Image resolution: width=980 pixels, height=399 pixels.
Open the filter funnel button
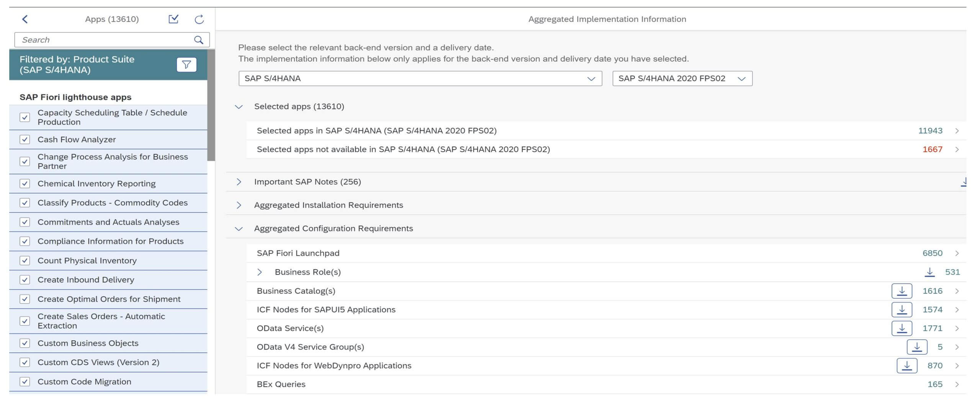pyautogui.click(x=186, y=65)
